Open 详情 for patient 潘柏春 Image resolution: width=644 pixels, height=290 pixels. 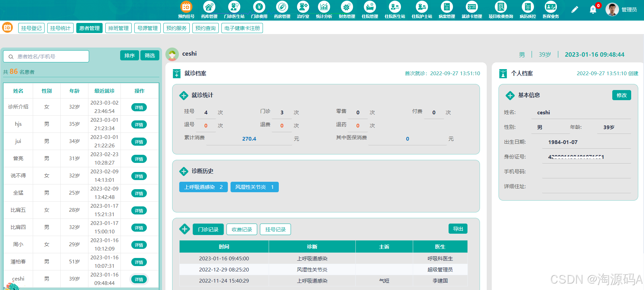(x=139, y=262)
